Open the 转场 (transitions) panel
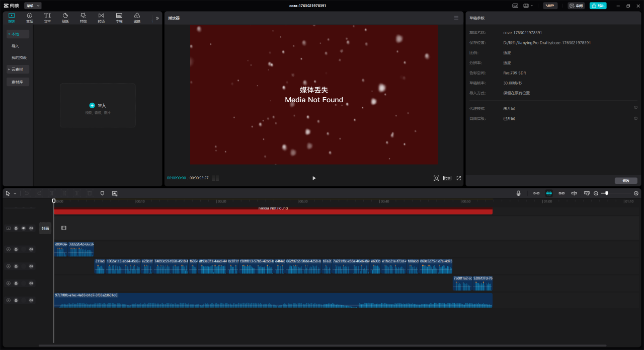The height and width of the screenshot is (350, 644). 101,18
